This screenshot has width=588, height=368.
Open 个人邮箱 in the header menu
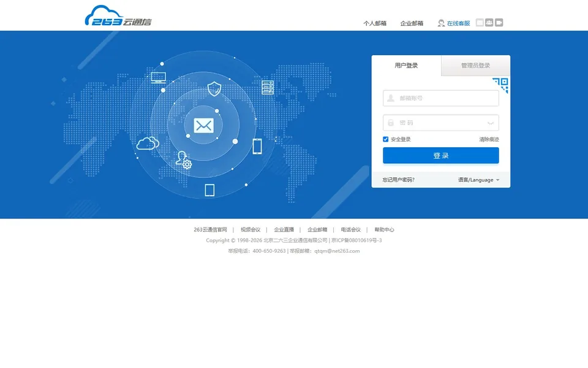coord(375,23)
